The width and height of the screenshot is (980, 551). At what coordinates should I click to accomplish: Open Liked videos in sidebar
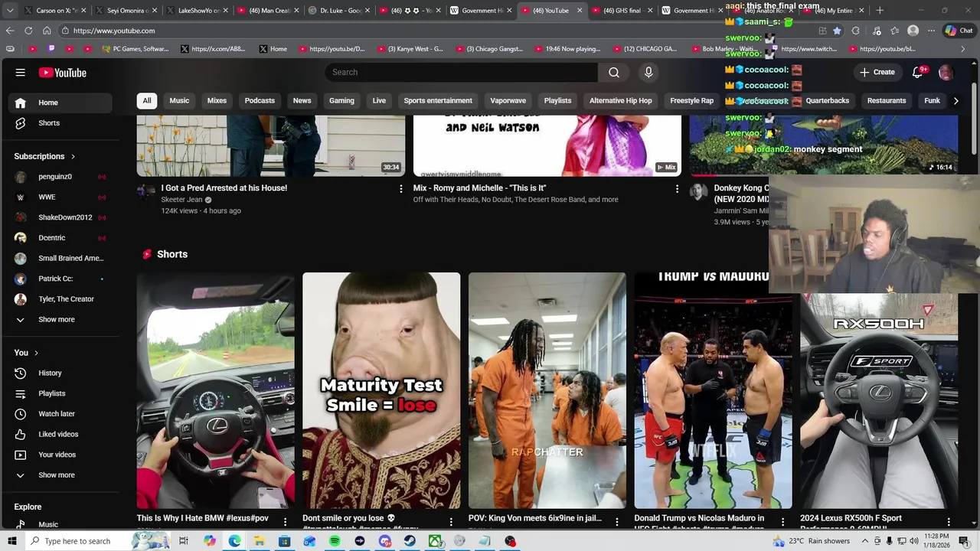click(x=60, y=435)
